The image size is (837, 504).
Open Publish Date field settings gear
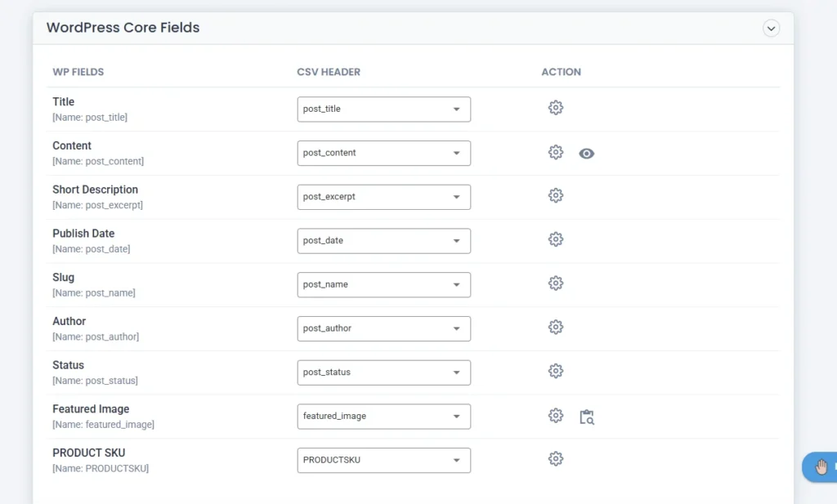(x=556, y=239)
